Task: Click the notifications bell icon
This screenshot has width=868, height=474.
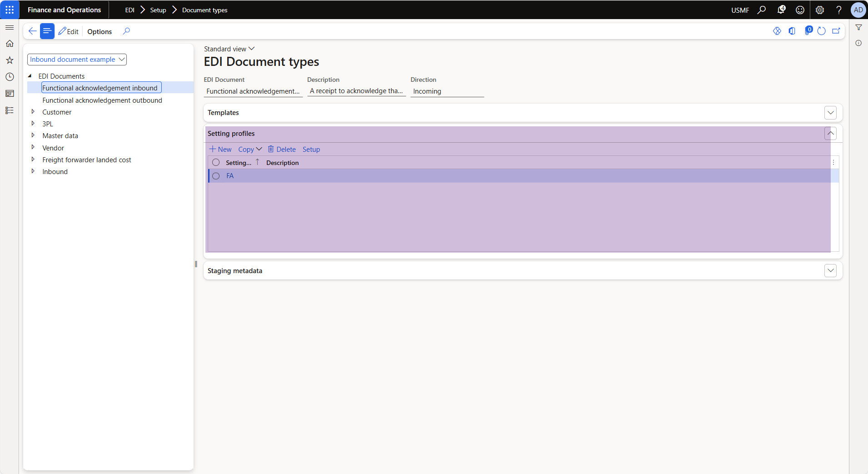Action: click(x=781, y=10)
